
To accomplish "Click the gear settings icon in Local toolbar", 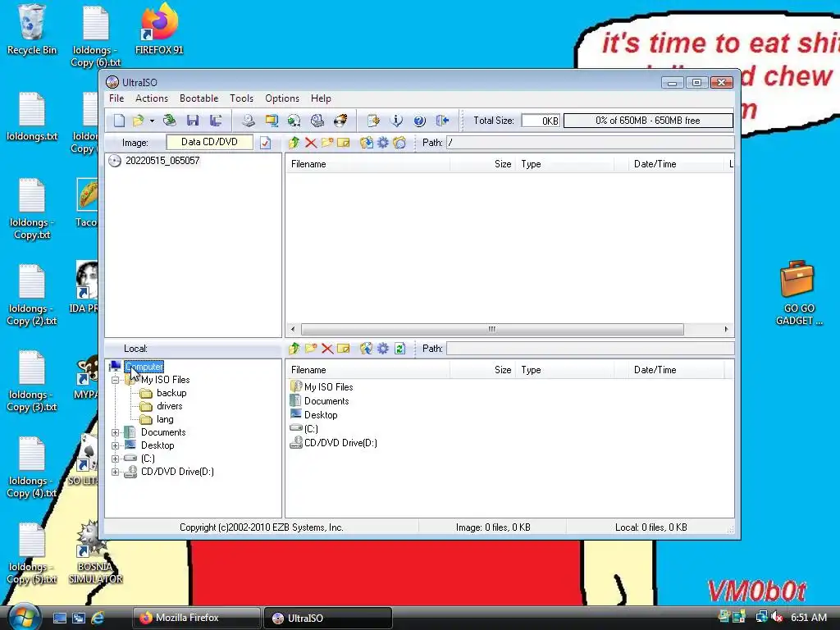I will click(383, 349).
